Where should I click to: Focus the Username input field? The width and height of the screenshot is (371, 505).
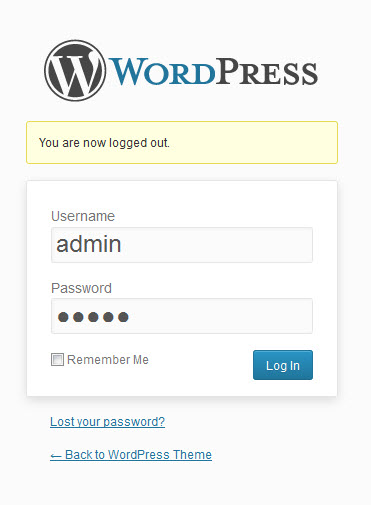pos(182,245)
